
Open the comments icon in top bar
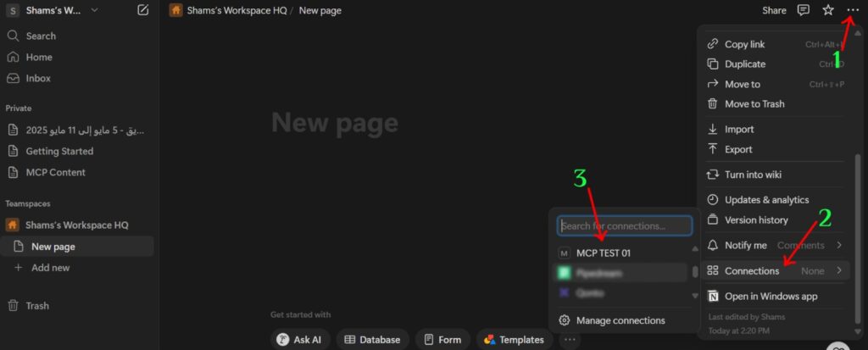pos(804,10)
